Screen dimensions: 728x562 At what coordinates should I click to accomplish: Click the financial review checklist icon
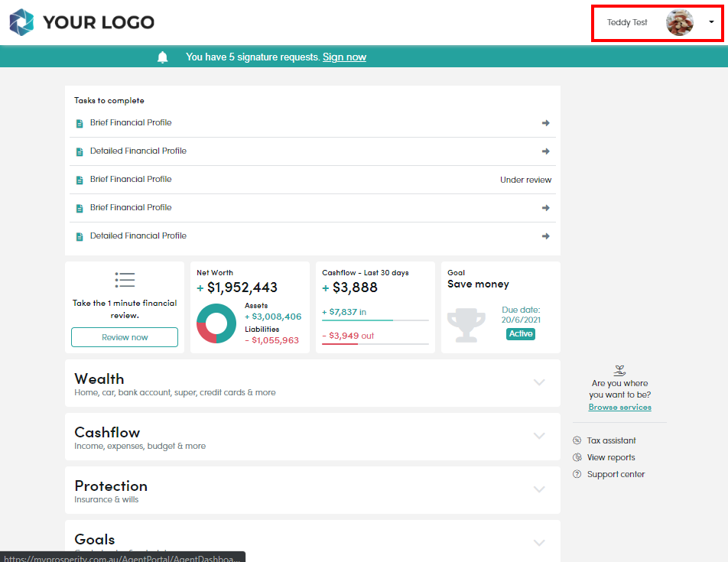tap(124, 280)
